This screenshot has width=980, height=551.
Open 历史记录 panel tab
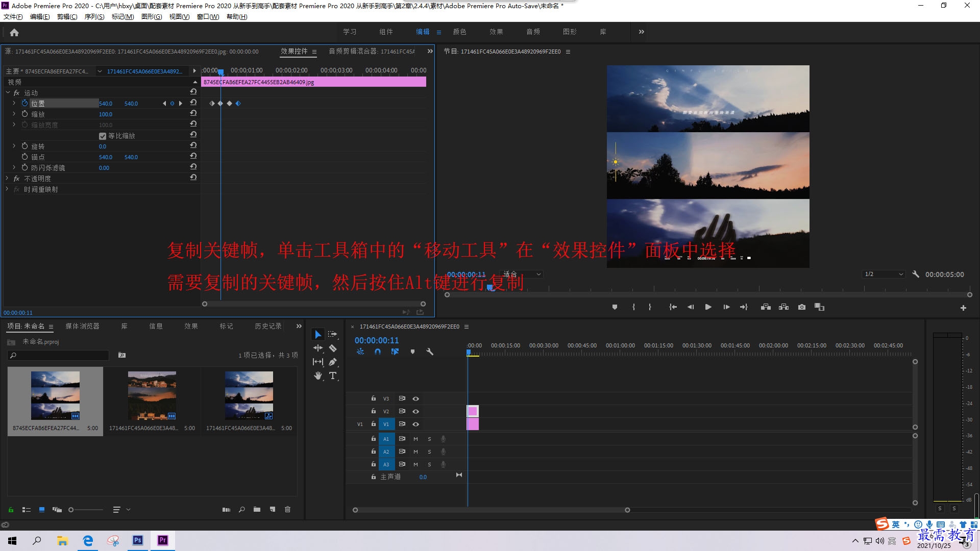point(268,326)
